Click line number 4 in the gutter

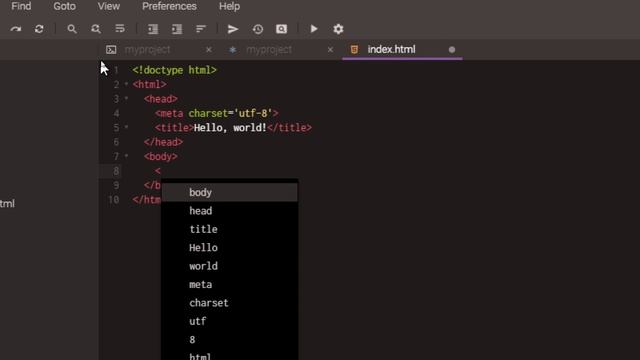click(116, 113)
